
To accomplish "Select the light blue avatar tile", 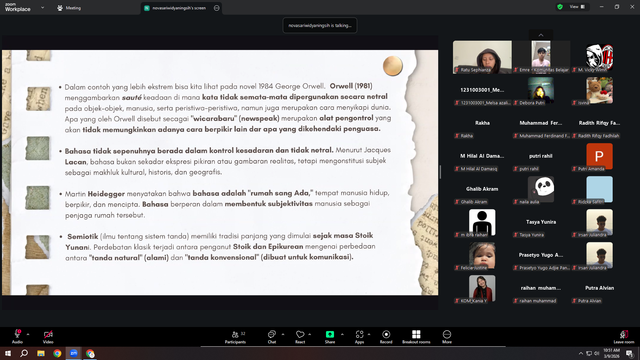I will (599, 189).
